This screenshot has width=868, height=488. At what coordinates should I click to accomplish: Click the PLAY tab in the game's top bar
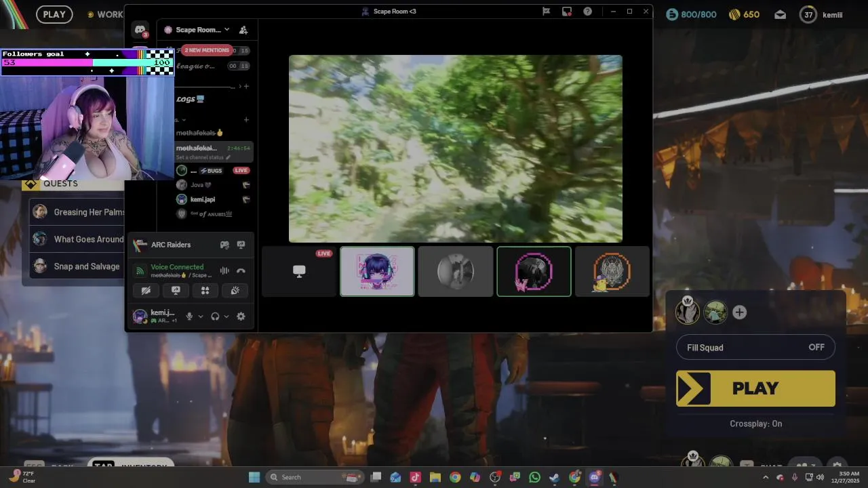point(54,14)
